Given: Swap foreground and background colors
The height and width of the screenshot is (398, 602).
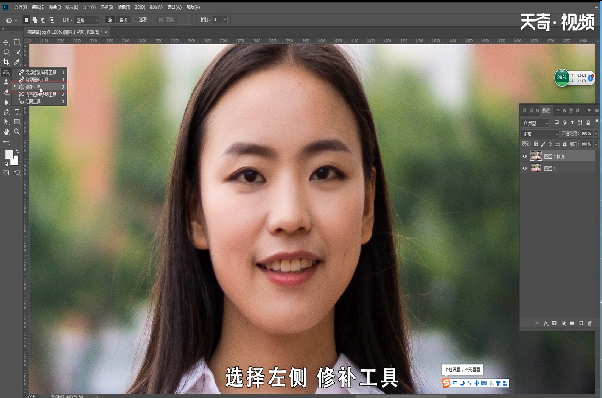Looking at the screenshot, I should [17, 150].
